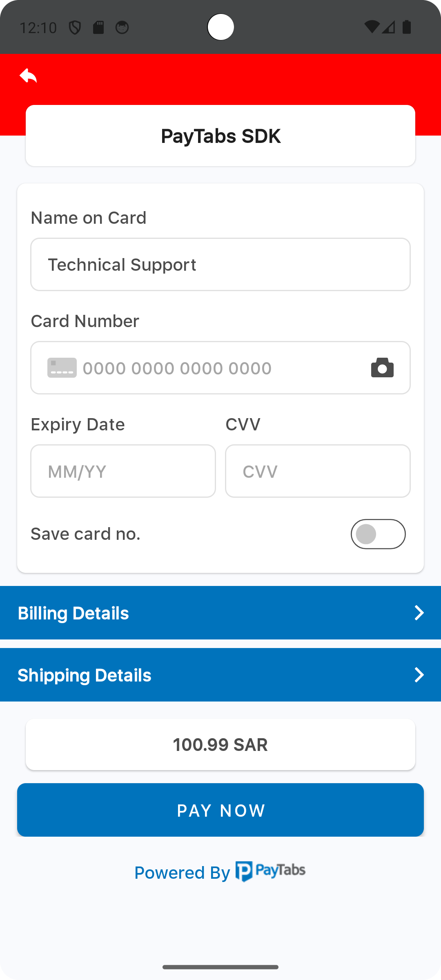This screenshot has width=441, height=980.
Task: Focus the Name on Card field
Action: pos(220,265)
